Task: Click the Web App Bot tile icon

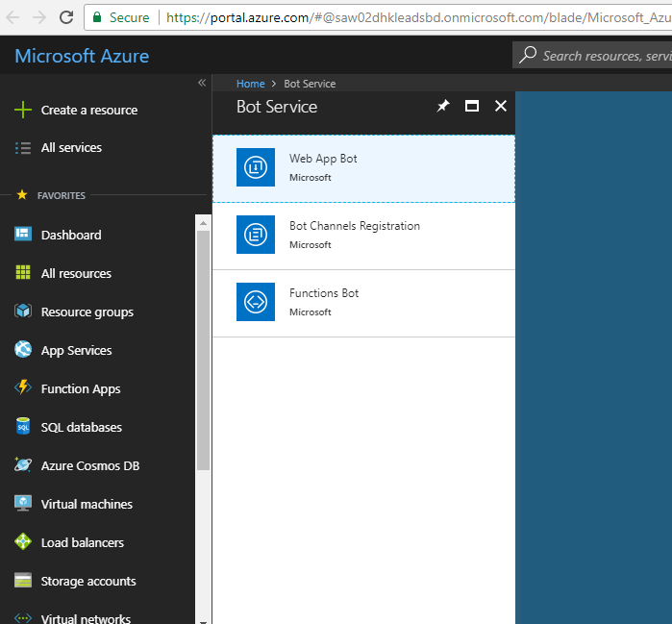Action: (x=256, y=167)
